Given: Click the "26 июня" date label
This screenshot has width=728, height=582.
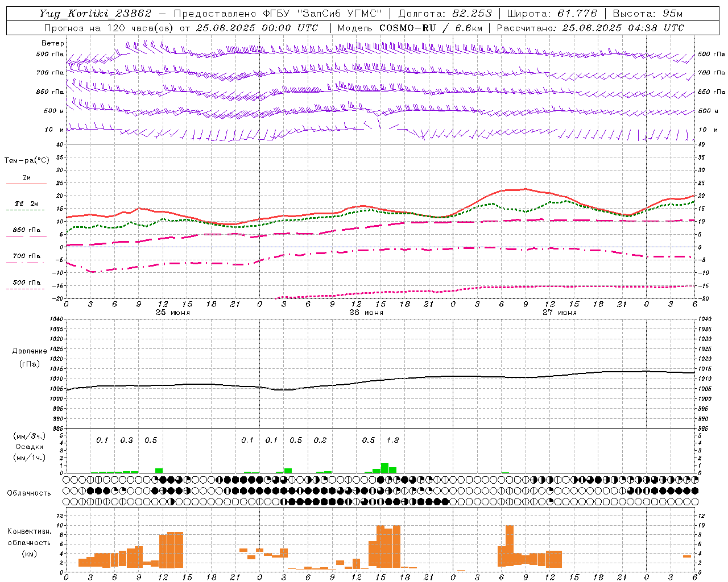Looking at the screenshot, I should [x=366, y=313].
